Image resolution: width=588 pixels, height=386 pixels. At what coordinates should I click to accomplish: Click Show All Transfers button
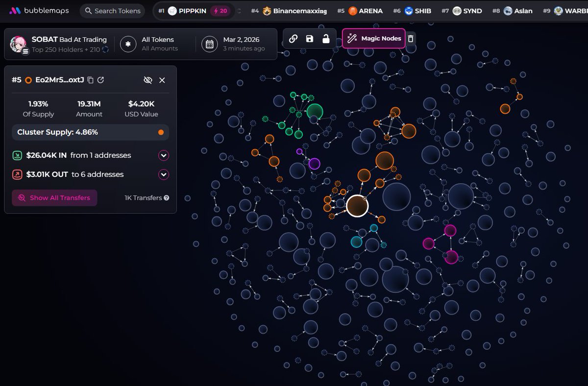tap(54, 198)
